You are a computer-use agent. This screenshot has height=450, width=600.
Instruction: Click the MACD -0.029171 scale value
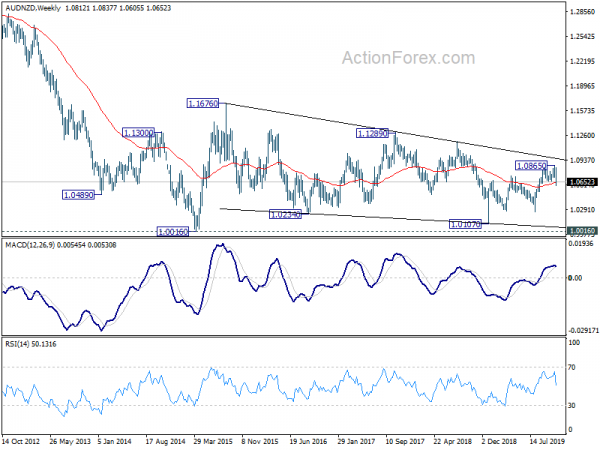tap(584, 330)
